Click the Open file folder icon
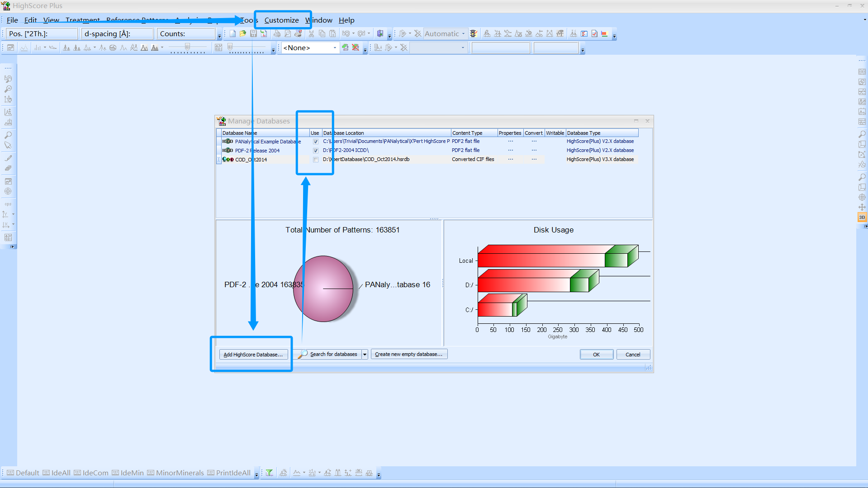The height and width of the screenshot is (488, 868). (x=243, y=33)
